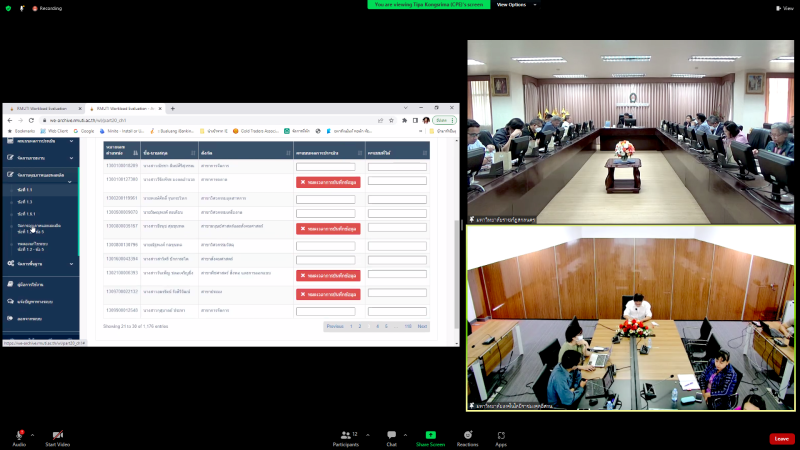
Task: Click the green Share Screen icon
Action: (430, 435)
